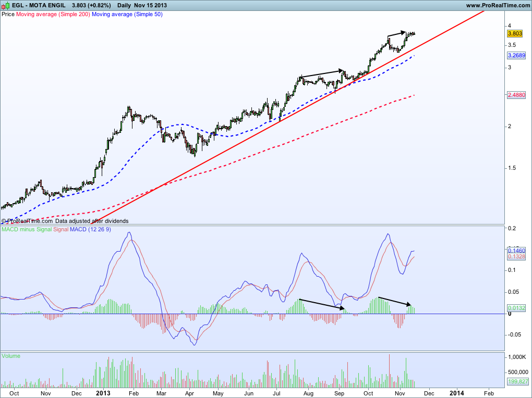Click the 1.5 price axis value
The image size is (532, 398).
click(x=512, y=168)
